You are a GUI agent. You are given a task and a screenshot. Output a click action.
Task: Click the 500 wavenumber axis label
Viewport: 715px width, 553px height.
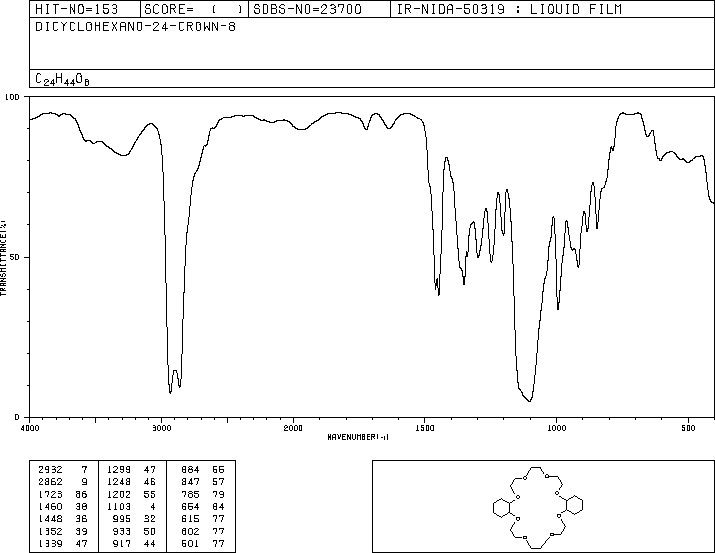coord(688,428)
